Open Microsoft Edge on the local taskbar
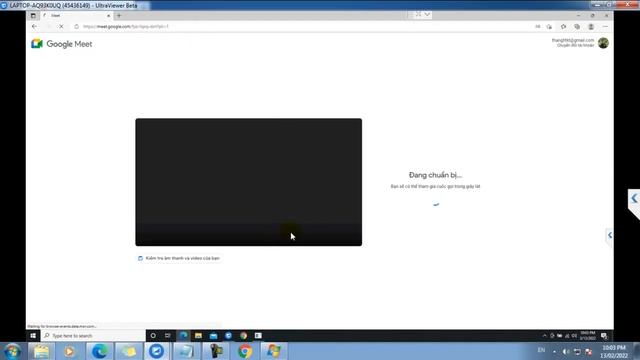 [99, 351]
